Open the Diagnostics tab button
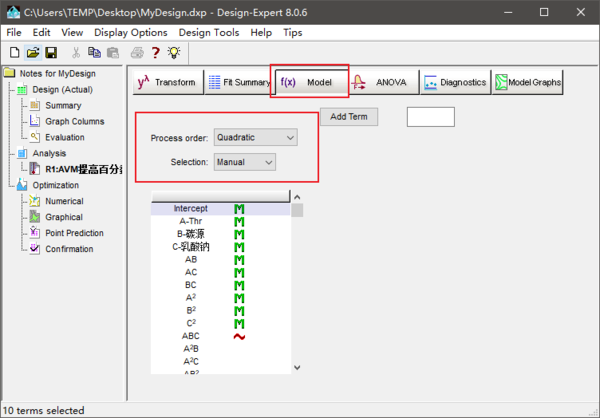The image size is (600, 418). coord(455,82)
